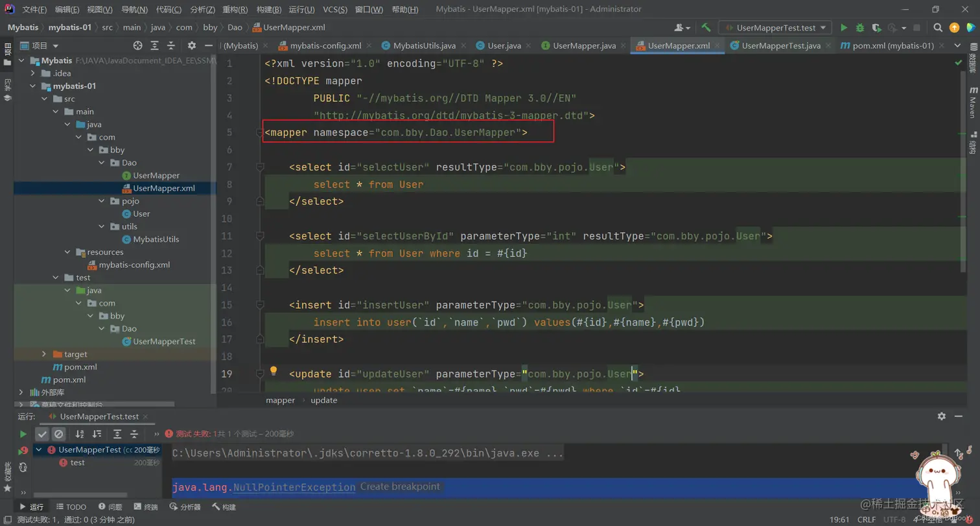
Task: Switch to the UserMapperTest.java editor tab
Action: point(781,46)
